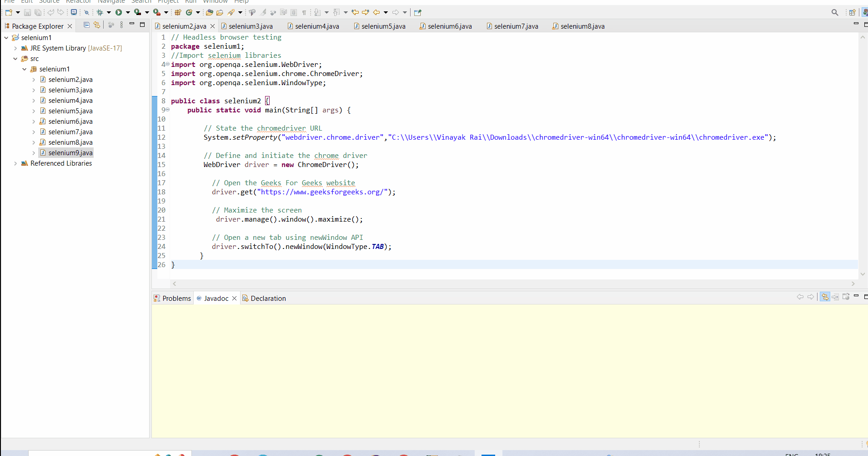Toggle Mark Occurrences toolbar icon
The height and width of the screenshot is (456, 868).
(x=263, y=12)
